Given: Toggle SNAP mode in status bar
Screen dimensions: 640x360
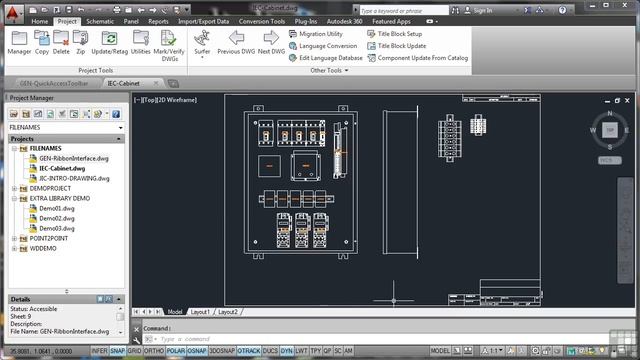Looking at the screenshot, I should 117,351.
